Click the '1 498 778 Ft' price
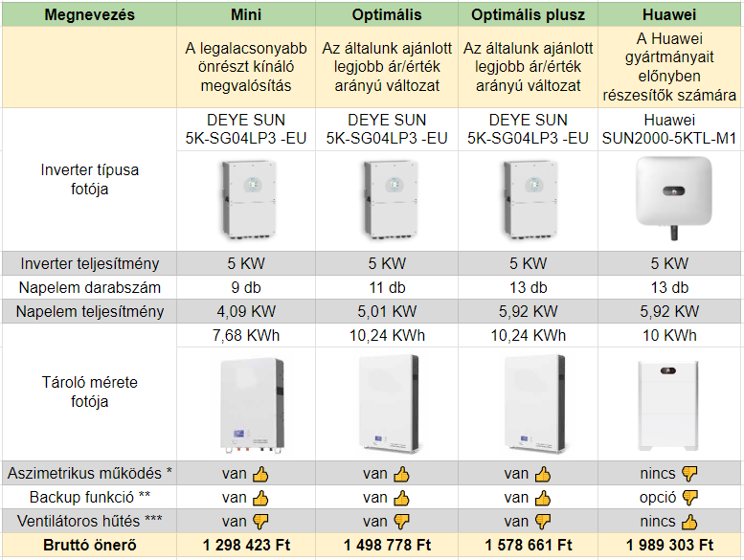The image size is (744, 560). (x=387, y=545)
